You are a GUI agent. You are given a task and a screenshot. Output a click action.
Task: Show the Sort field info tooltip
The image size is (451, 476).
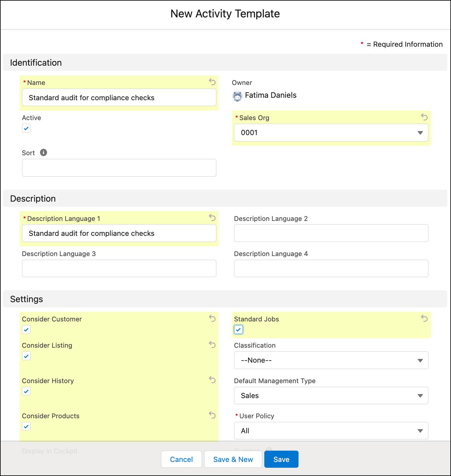43,152
